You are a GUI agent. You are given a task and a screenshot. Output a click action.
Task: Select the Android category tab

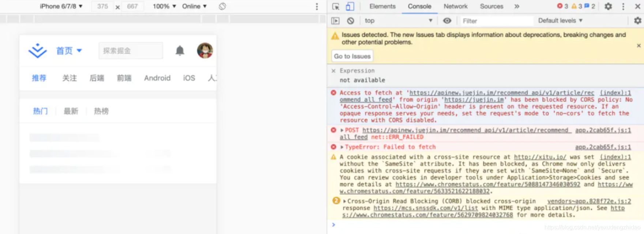click(157, 78)
